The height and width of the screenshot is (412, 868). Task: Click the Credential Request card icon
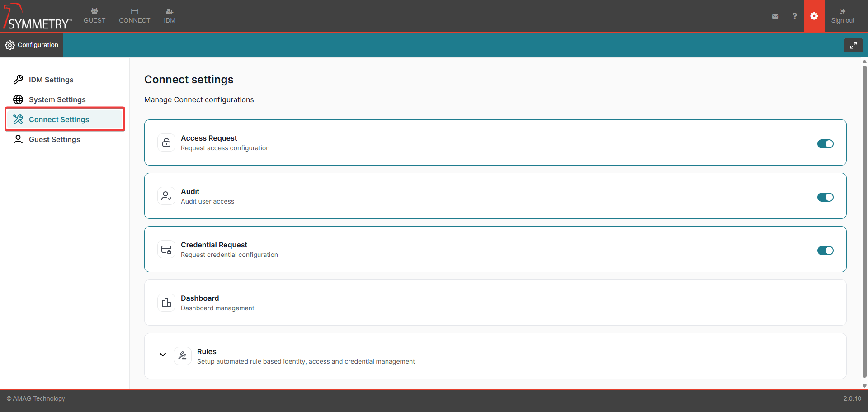click(166, 249)
